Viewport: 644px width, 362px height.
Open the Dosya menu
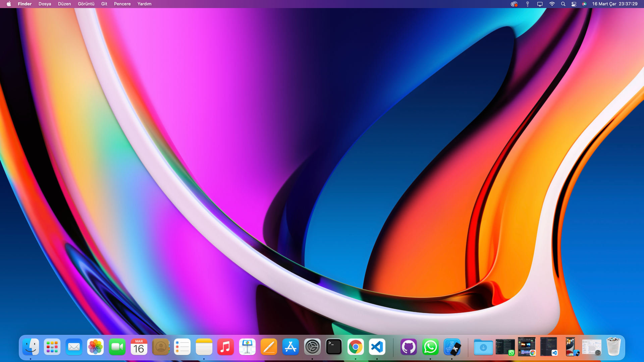pyautogui.click(x=45, y=4)
